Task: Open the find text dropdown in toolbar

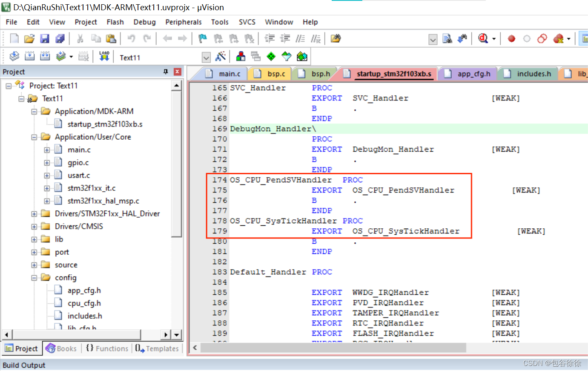Action: point(433,40)
